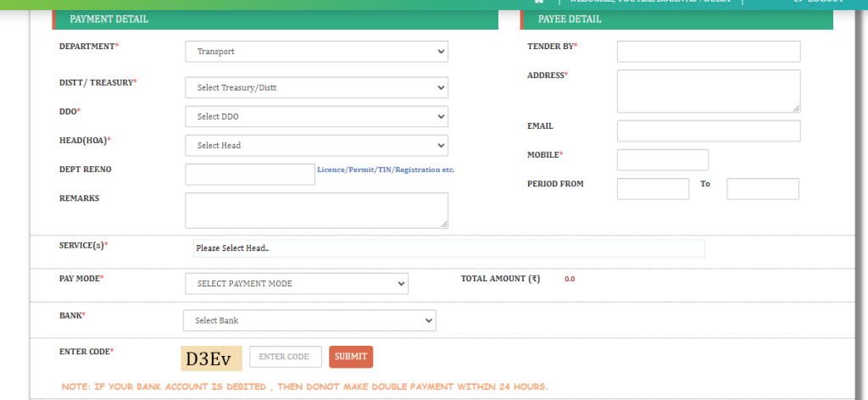Click the Email input field
The image size is (868, 400).
pyautogui.click(x=709, y=131)
